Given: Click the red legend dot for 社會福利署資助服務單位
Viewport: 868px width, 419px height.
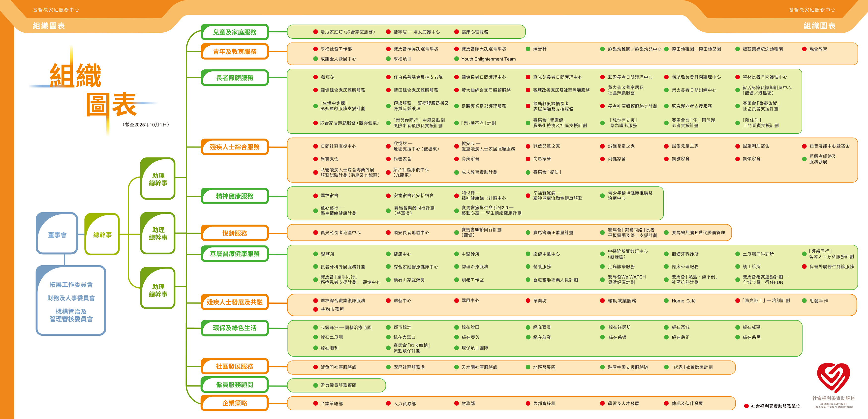Looking at the screenshot, I should [746, 406].
